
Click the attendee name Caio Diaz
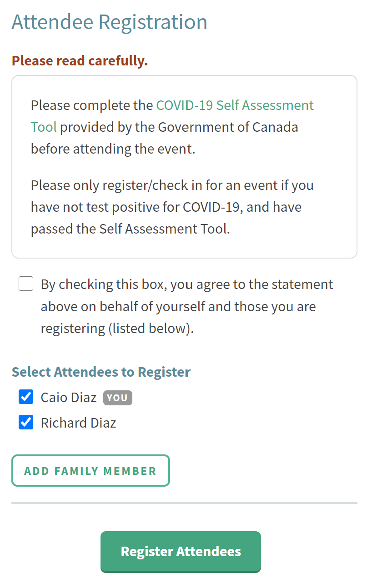(68, 397)
